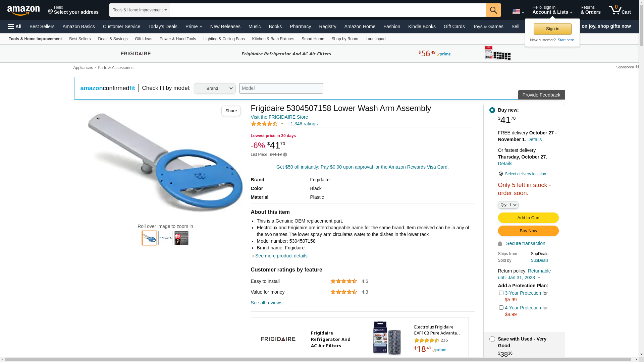The height and width of the screenshot is (362, 644).
Task: Click the Sponsored info icon
Action: pyautogui.click(x=637, y=67)
